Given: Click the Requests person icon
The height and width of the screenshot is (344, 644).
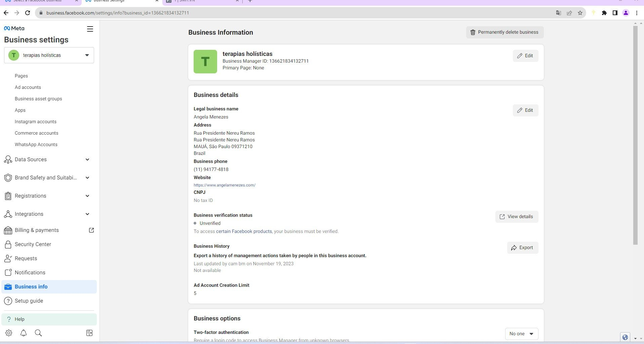Looking at the screenshot, I should click(x=8, y=259).
